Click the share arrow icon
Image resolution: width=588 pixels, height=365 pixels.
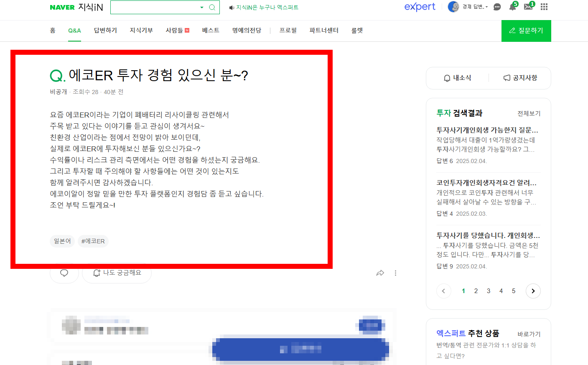(x=380, y=273)
